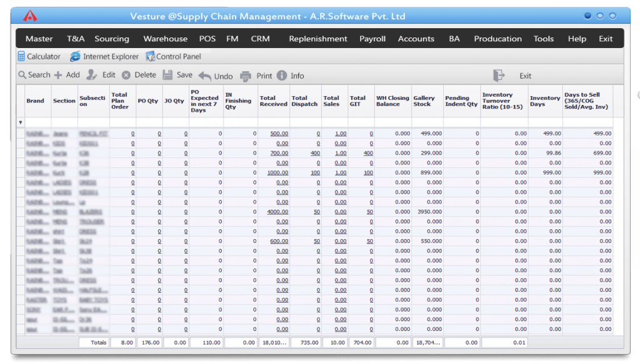Click the Delete toolbar label
The height and width of the screenshot is (364, 640).
(x=145, y=75)
